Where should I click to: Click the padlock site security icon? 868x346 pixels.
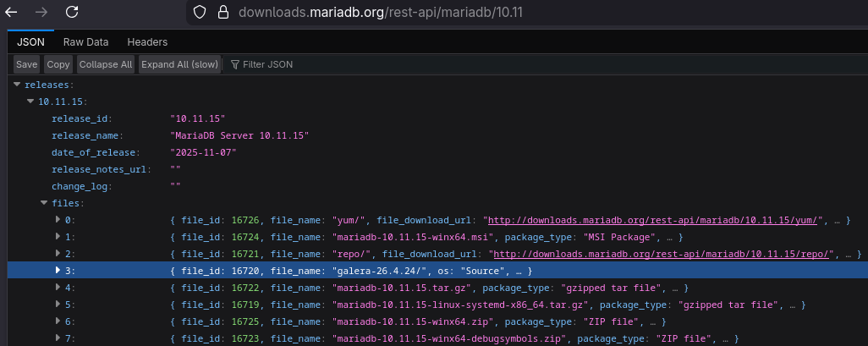(222, 13)
